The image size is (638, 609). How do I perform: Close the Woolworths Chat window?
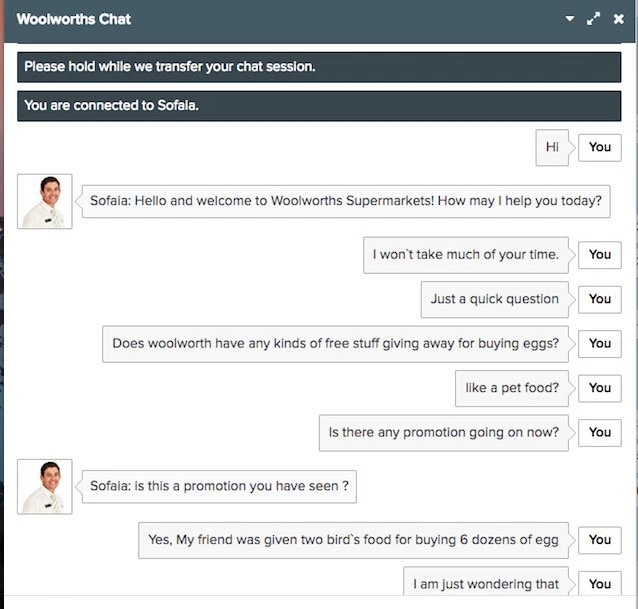point(619,19)
